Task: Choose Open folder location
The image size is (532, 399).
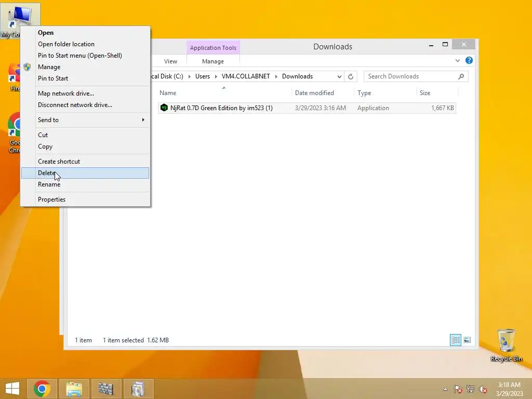Action: click(85, 44)
